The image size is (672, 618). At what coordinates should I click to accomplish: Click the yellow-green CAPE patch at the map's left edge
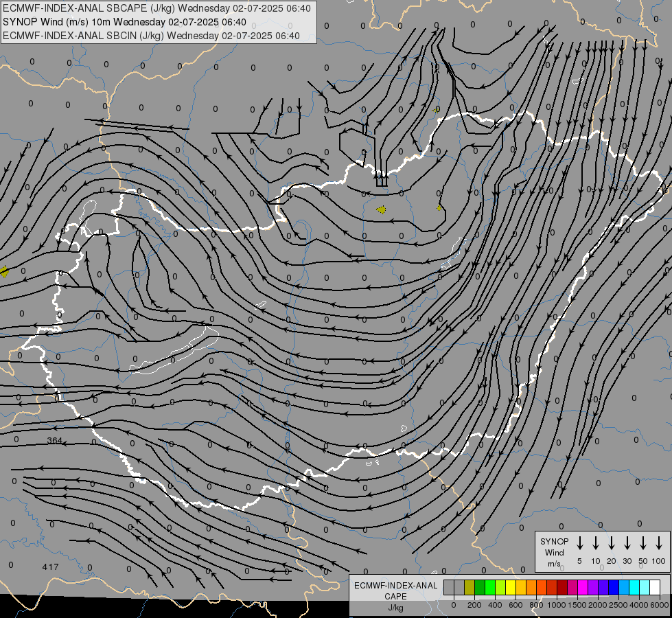pyautogui.click(x=4, y=271)
